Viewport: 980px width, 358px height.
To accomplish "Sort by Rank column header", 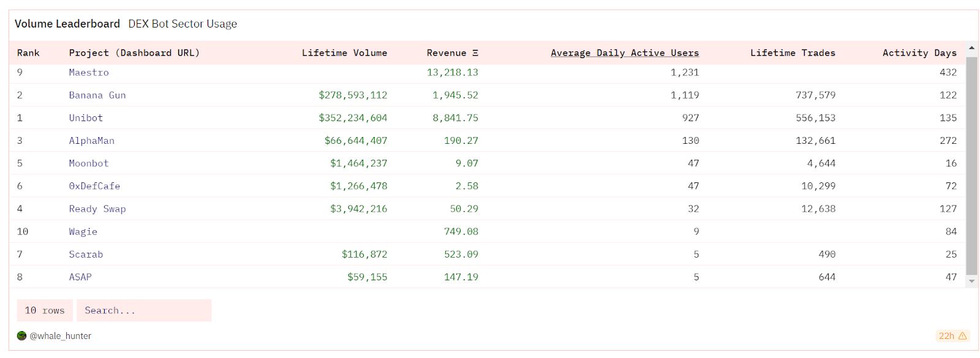I will point(28,53).
